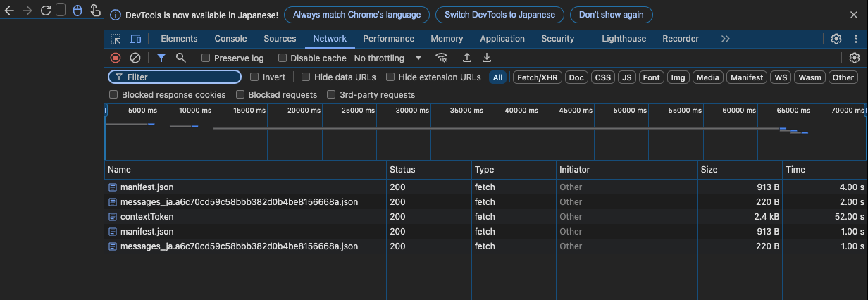Screen dimensions: 868x300
Task: Toggle the network filter funnel icon
Action: [x=161, y=58]
